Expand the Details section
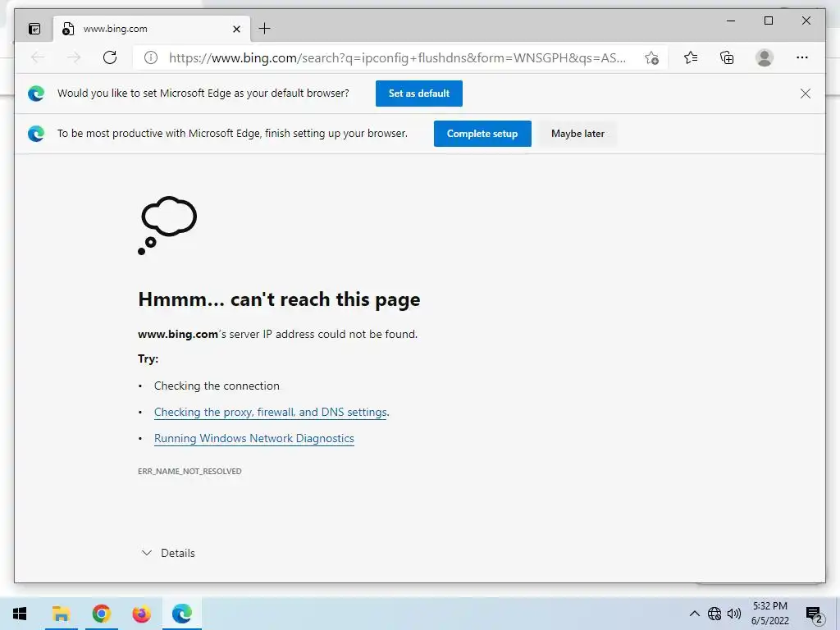 (x=168, y=553)
